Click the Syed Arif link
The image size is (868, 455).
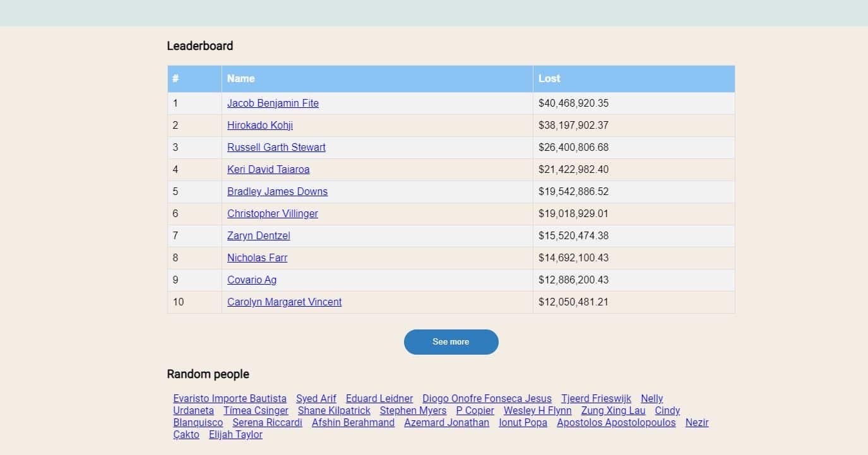pos(316,398)
